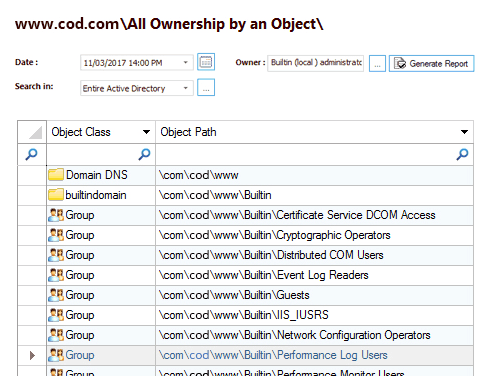Expand the Entire Active Directory dropdown

(x=186, y=88)
